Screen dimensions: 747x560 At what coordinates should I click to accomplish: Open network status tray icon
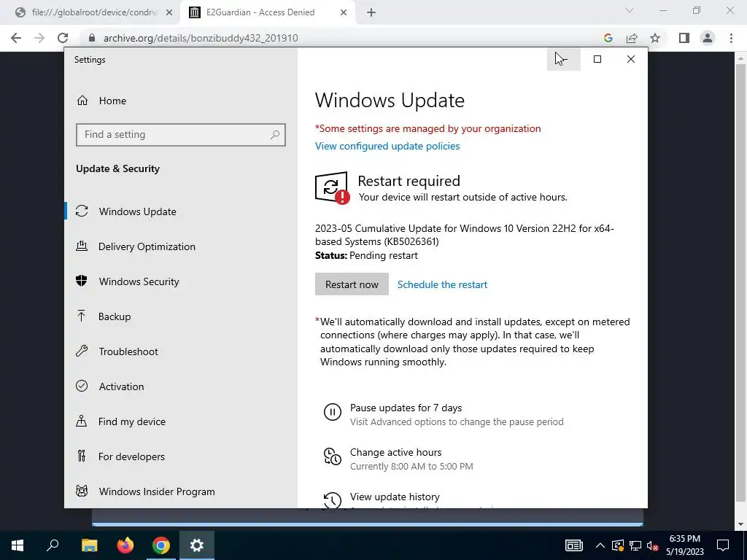point(635,545)
